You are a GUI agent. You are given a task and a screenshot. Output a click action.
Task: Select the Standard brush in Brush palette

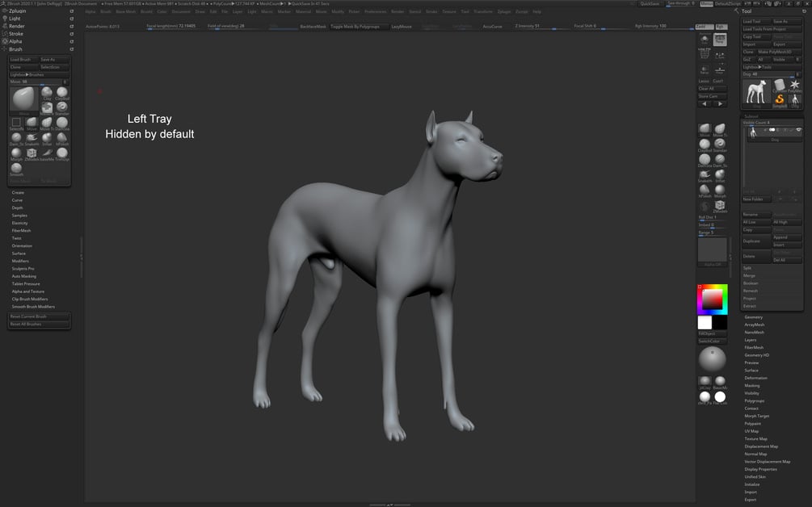62,108
